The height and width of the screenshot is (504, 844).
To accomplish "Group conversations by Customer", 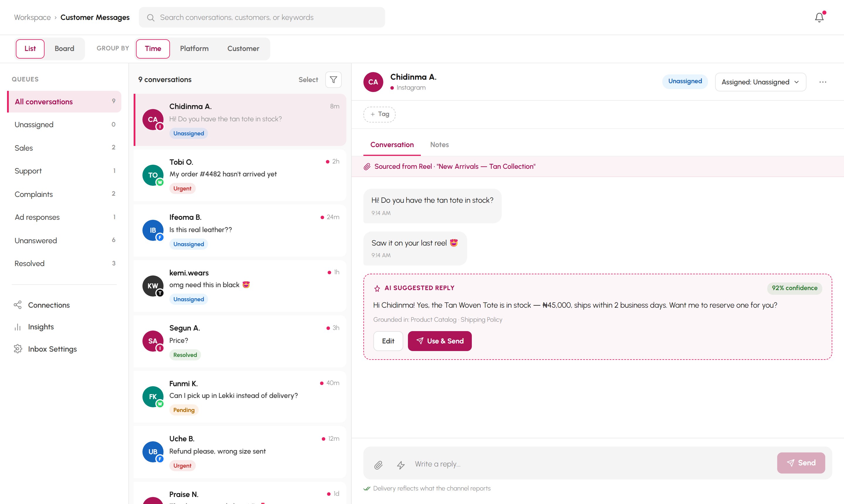I will coord(243,49).
